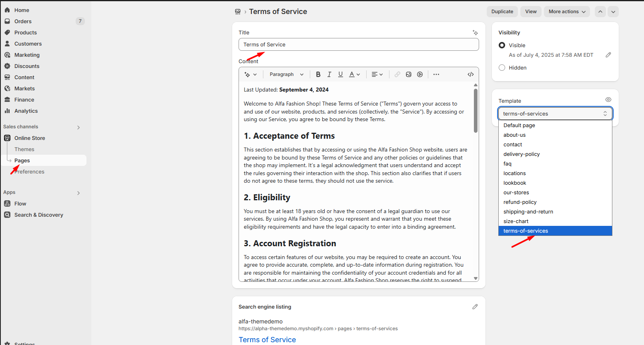Preview template using eye icon
This screenshot has width=644, height=345.
pyautogui.click(x=608, y=100)
